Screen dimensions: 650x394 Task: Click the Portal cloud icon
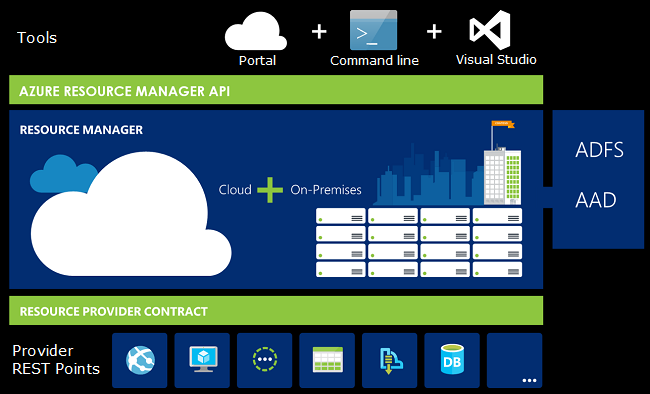[256, 31]
